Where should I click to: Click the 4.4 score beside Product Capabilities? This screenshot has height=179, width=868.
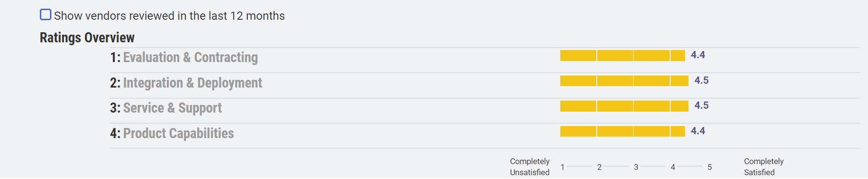click(698, 131)
